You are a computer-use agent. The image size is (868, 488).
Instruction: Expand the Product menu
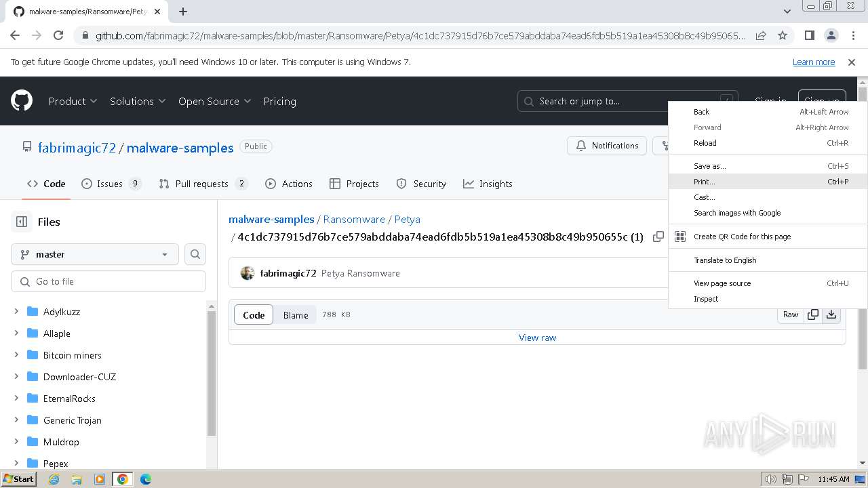73,101
